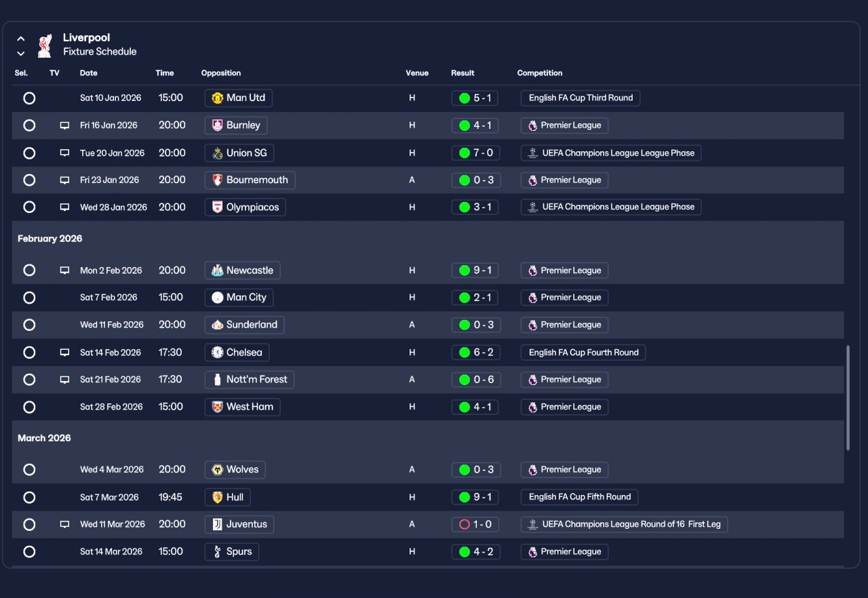Select the radio button for Wolves fixture
868x598 pixels.
29,470
